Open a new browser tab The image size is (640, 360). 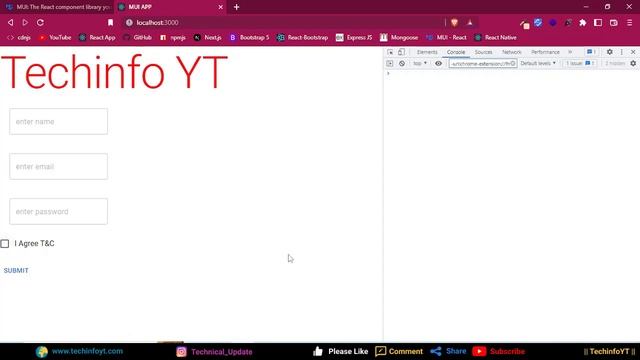click(x=236, y=7)
